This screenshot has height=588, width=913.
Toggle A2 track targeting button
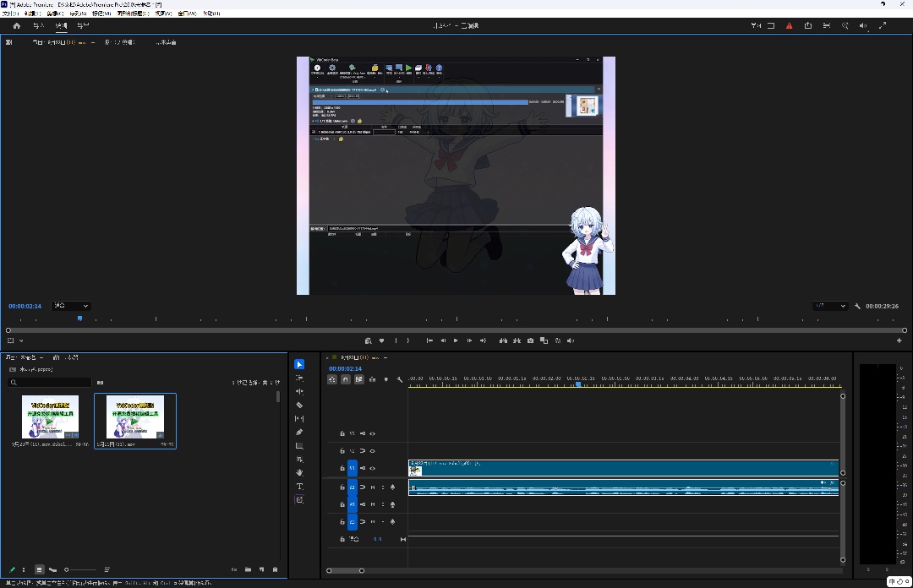tap(353, 504)
